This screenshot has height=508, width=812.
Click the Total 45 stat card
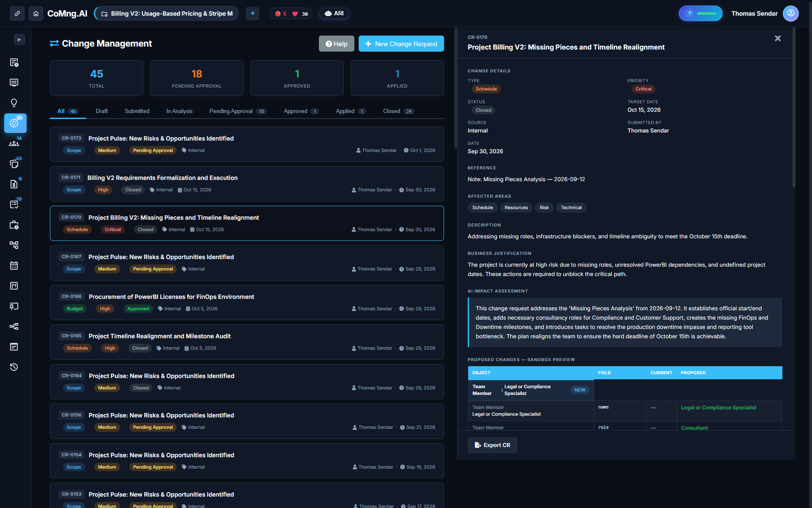point(96,78)
